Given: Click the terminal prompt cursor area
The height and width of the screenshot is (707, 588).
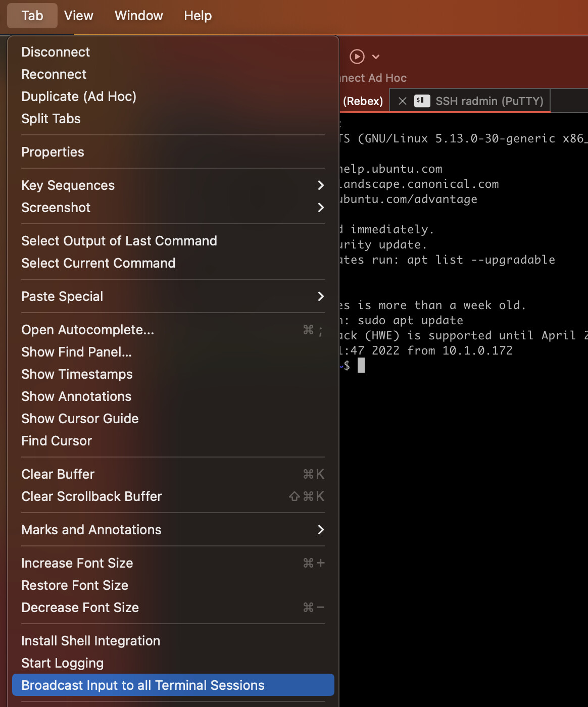Looking at the screenshot, I should pyautogui.click(x=361, y=366).
